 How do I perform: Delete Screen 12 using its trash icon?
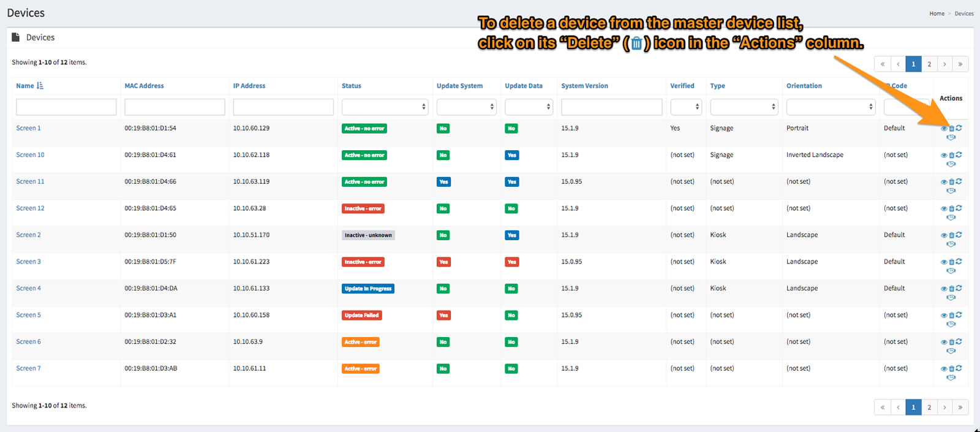tap(951, 209)
